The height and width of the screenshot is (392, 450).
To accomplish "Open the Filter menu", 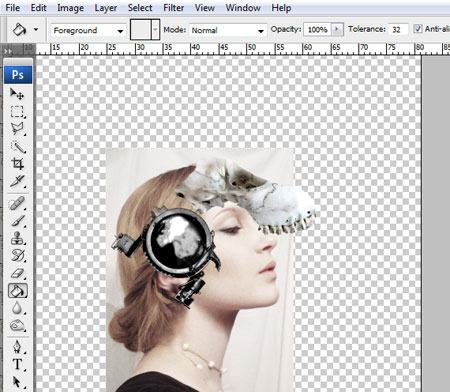I will [x=173, y=8].
